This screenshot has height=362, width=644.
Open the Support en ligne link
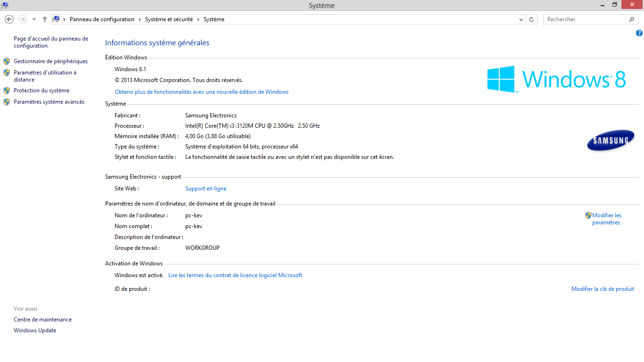point(206,189)
